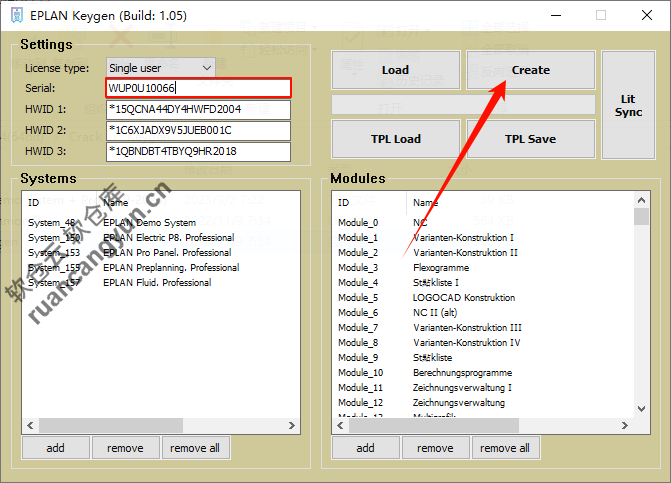The height and width of the screenshot is (483, 671).
Task: Focus the HWID 1 text field
Action: tap(198, 109)
